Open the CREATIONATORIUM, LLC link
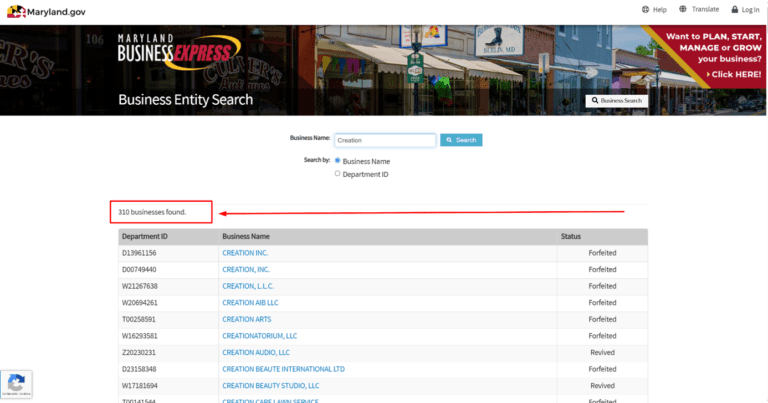 [x=260, y=336]
